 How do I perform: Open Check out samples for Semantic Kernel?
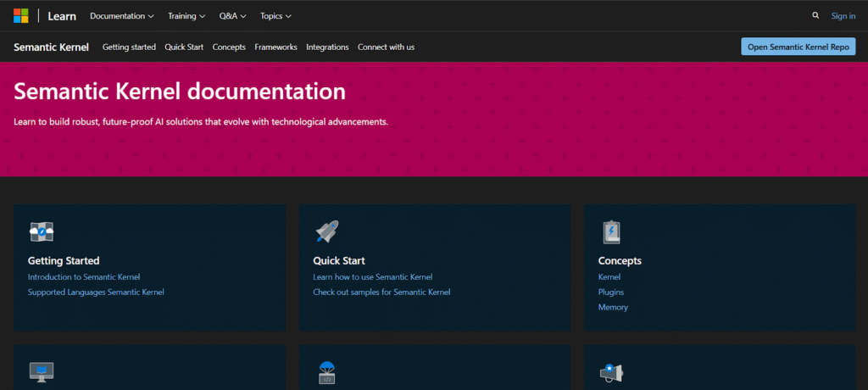(381, 292)
